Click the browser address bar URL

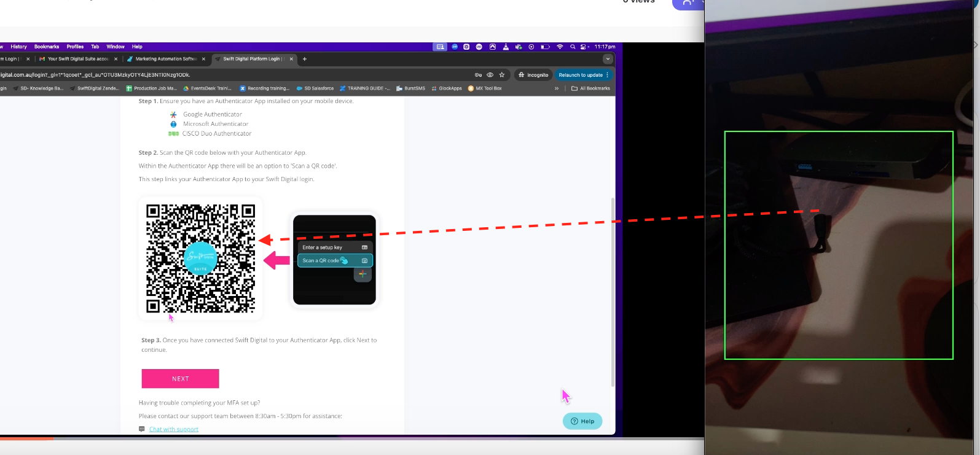coord(95,75)
